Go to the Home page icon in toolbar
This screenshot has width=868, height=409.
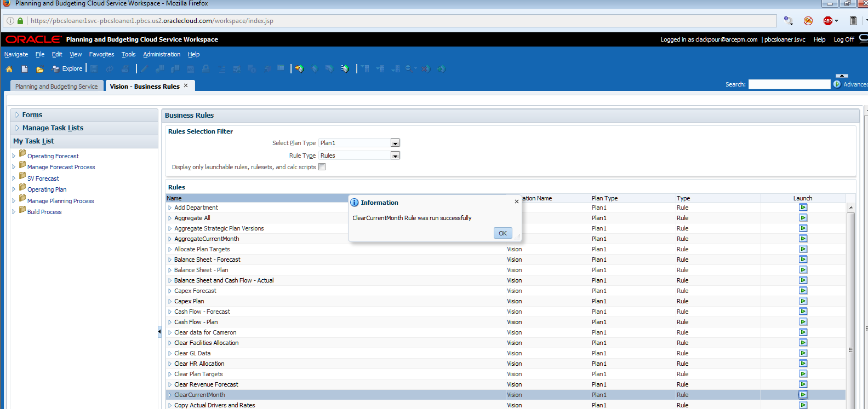coord(9,69)
